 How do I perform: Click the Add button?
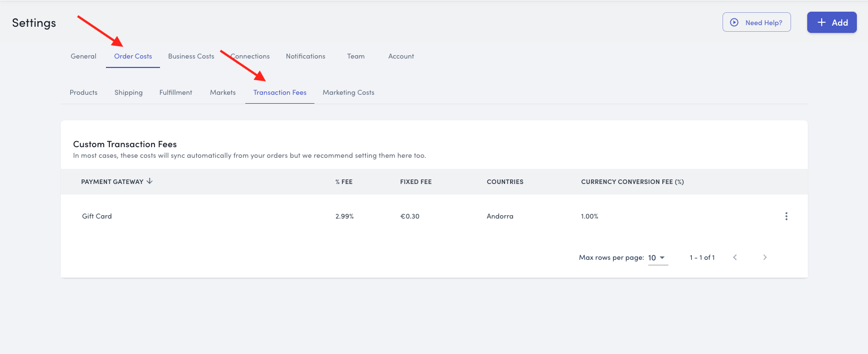tap(831, 23)
